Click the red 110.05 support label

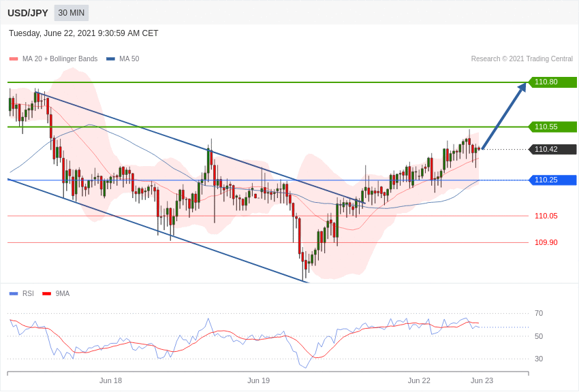pos(546,216)
